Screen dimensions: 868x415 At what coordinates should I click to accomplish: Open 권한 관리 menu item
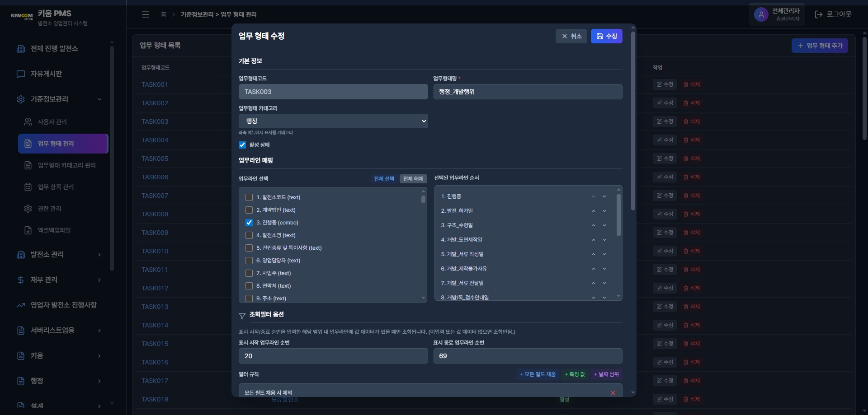click(63, 209)
